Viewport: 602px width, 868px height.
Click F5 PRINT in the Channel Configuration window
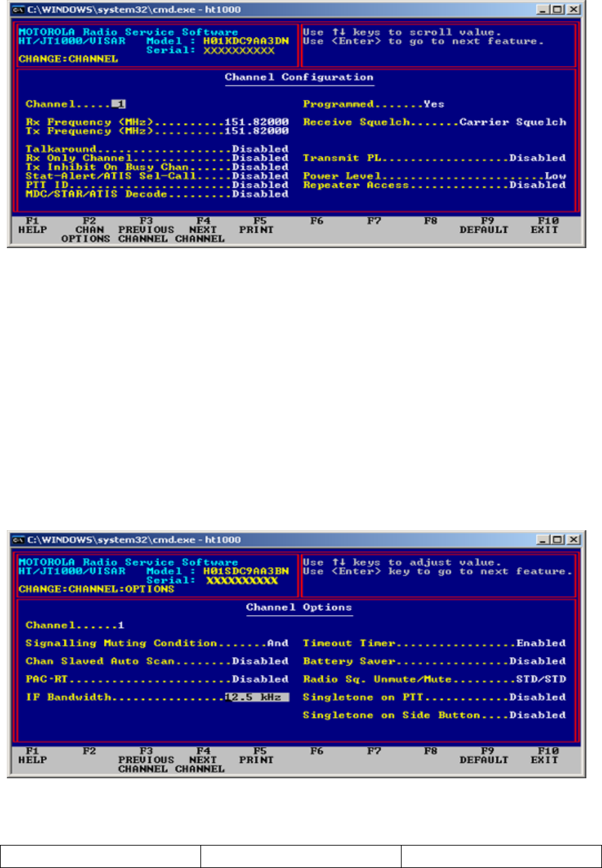256,226
